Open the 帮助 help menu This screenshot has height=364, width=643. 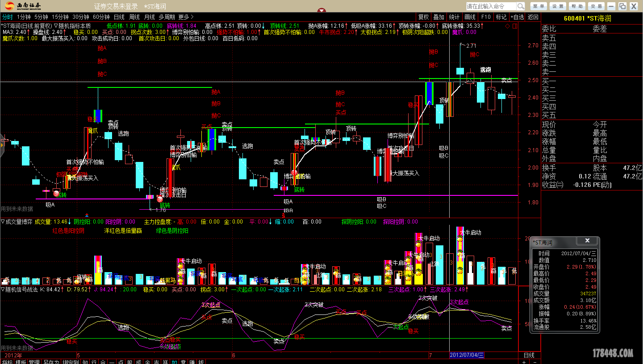coord(576,6)
